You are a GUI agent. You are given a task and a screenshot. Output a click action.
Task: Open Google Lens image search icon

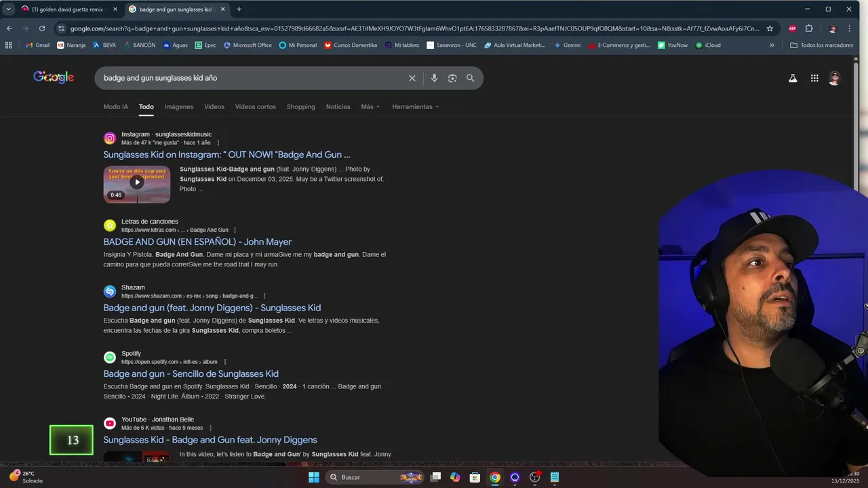tap(452, 78)
